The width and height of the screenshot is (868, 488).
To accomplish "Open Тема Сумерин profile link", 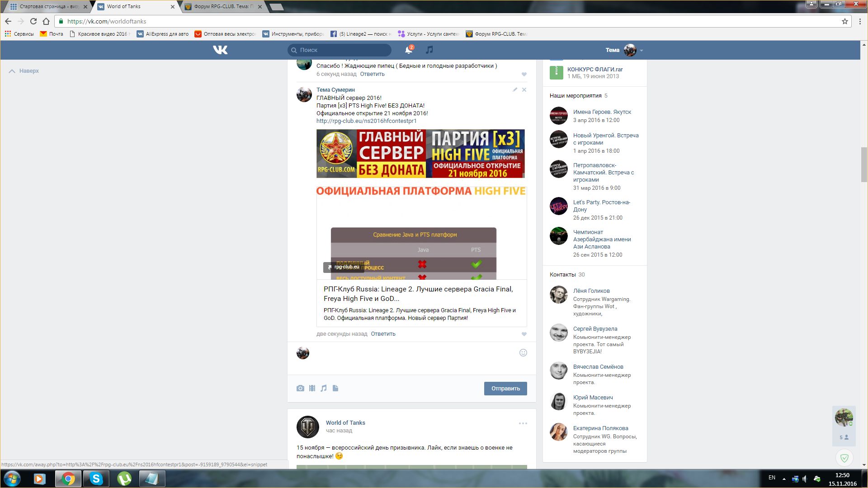I will click(x=335, y=90).
